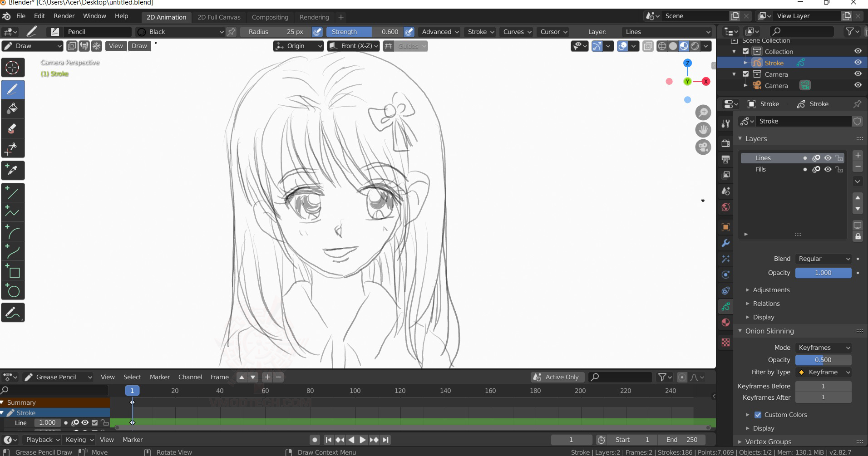Open the Curves popover

point(516,32)
